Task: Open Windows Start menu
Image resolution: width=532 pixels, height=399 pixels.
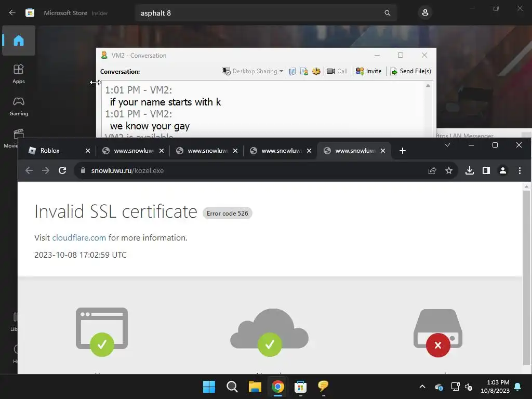Action: (x=209, y=387)
